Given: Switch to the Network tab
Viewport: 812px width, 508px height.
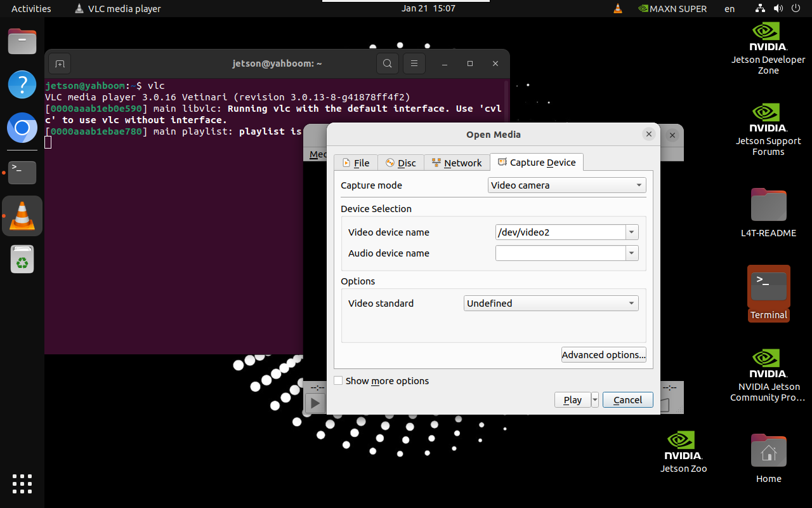Looking at the screenshot, I should click(457, 163).
